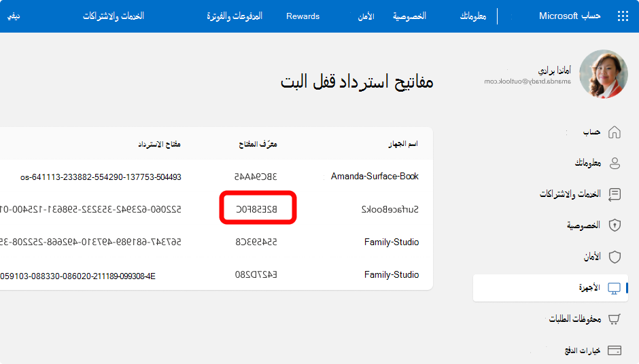Click the اسم الجهاز column header
The width and height of the screenshot is (639, 364).
(x=403, y=144)
